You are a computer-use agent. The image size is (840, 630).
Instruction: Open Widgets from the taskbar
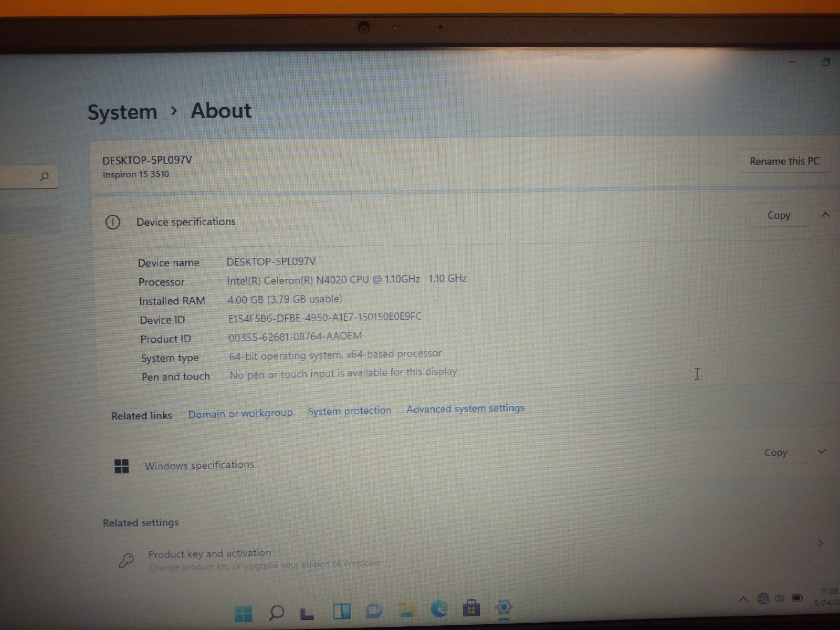(342, 611)
